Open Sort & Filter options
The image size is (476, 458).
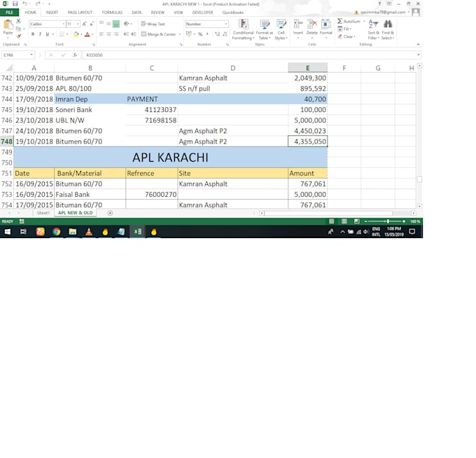[x=373, y=29]
